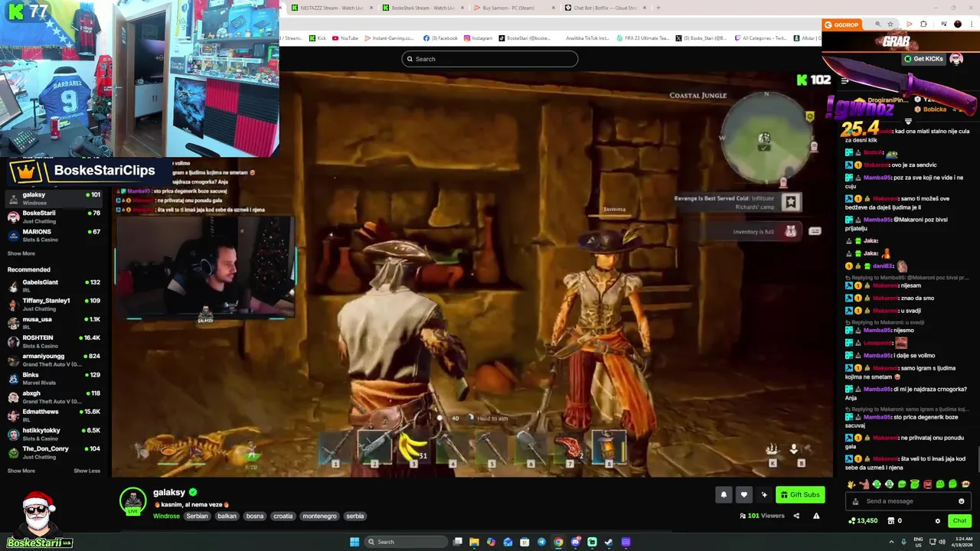Screen dimensions: 980x551
Task: Open the musa_usa recommended channel
Action: (x=54, y=322)
